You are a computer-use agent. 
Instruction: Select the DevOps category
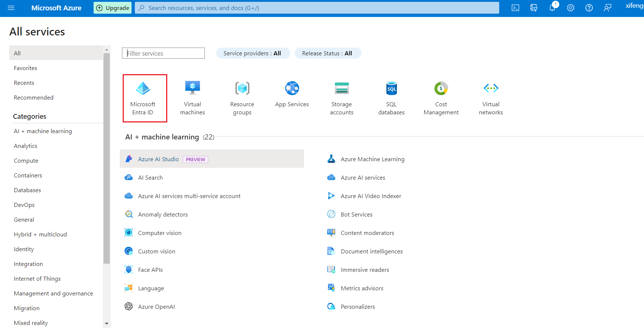tap(24, 205)
